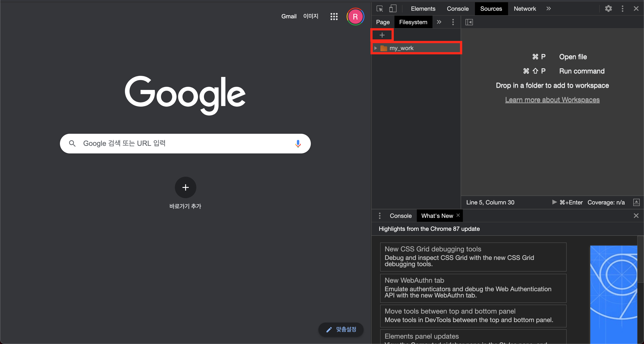Open Move tools between top and bottom panel

(473, 316)
